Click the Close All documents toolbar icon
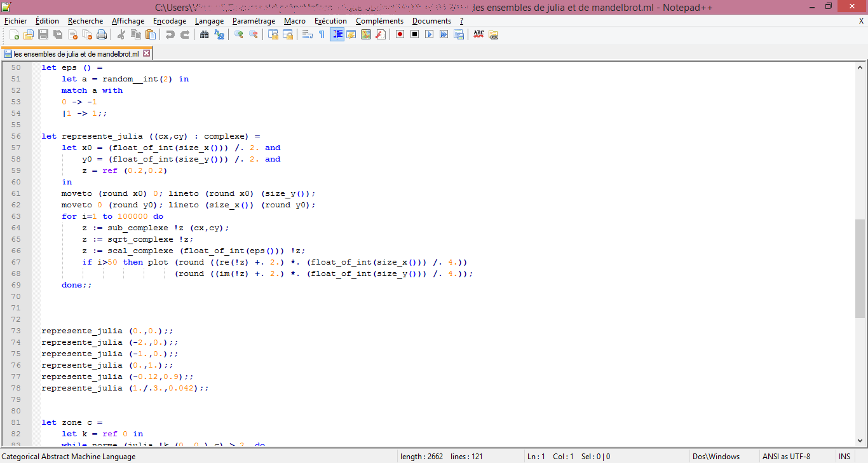 click(x=87, y=34)
